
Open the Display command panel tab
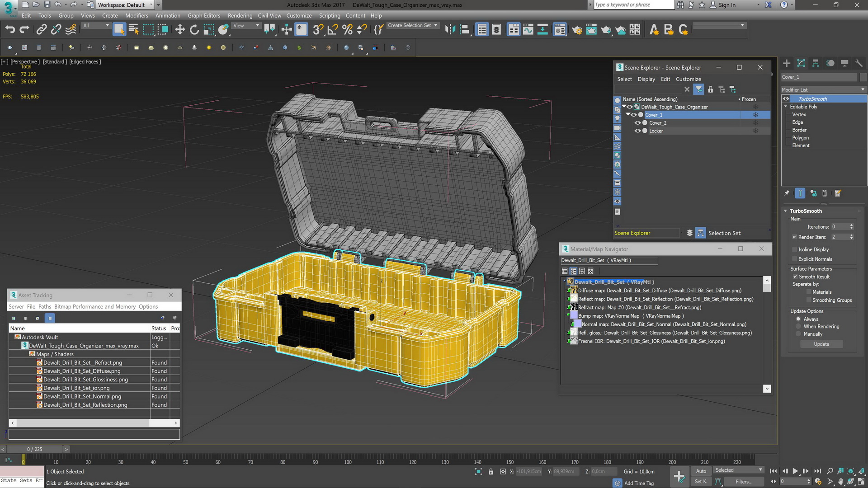click(x=844, y=63)
